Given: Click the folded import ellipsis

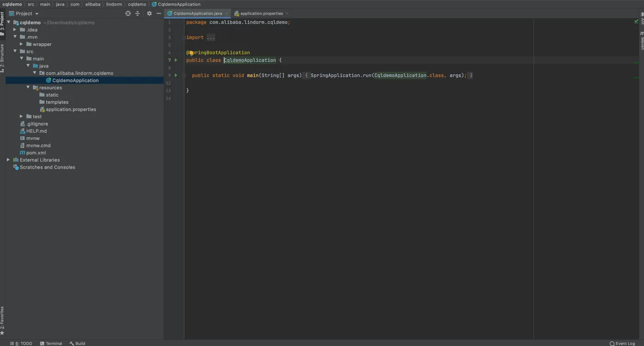Looking at the screenshot, I should (211, 38).
